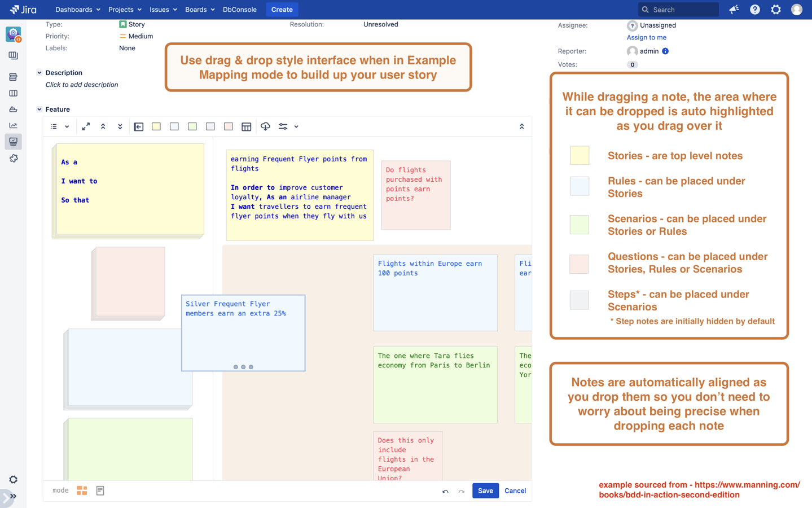Collapse the Description section
The width and height of the screenshot is (812, 508).
[39, 73]
